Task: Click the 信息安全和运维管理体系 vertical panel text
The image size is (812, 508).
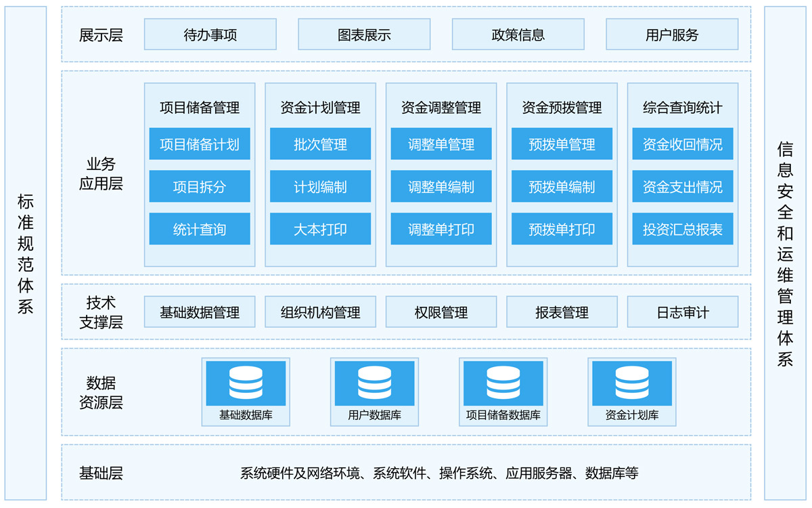Action: click(785, 254)
